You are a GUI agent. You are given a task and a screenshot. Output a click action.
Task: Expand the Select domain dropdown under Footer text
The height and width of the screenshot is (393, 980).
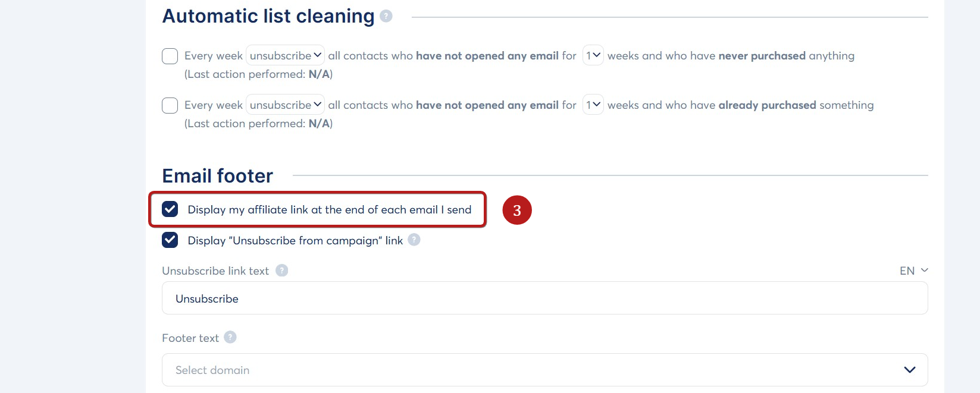click(544, 370)
